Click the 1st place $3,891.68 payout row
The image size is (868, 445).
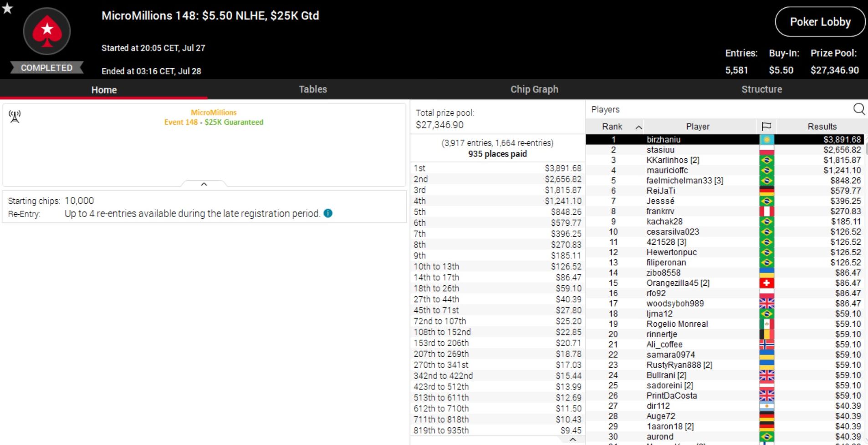(497, 168)
